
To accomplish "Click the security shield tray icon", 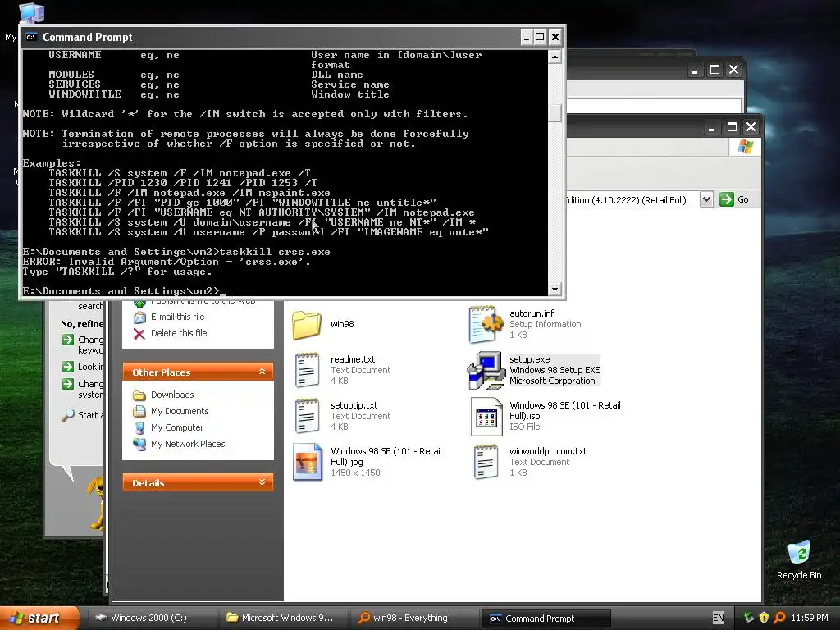I will [x=764, y=618].
